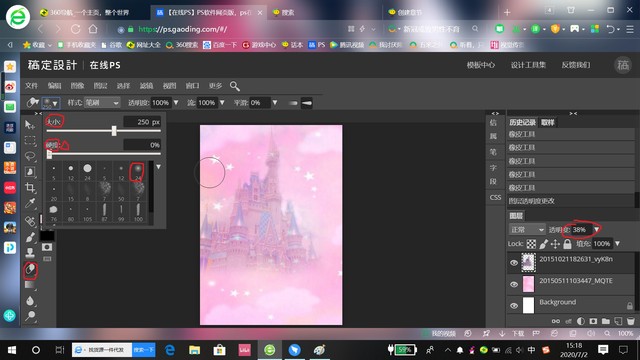Open layer opacity 38% slider arrow
640x360 pixels.
click(x=596, y=230)
